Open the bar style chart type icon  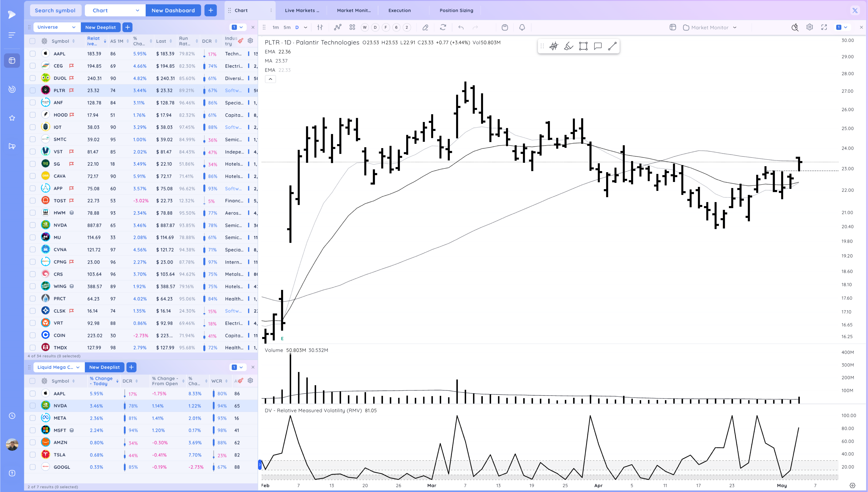(320, 27)
